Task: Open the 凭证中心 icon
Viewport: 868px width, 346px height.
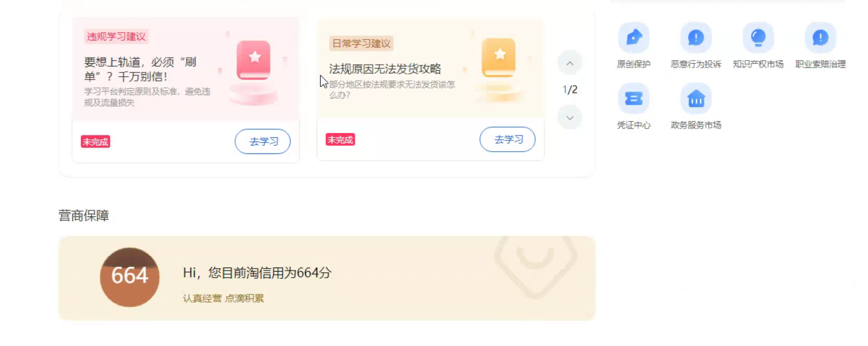Action: pos(633,99)
